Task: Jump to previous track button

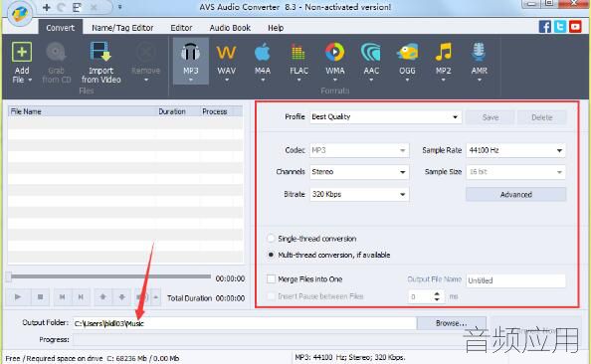Action: pyautogui.click(x=63, y=297)
